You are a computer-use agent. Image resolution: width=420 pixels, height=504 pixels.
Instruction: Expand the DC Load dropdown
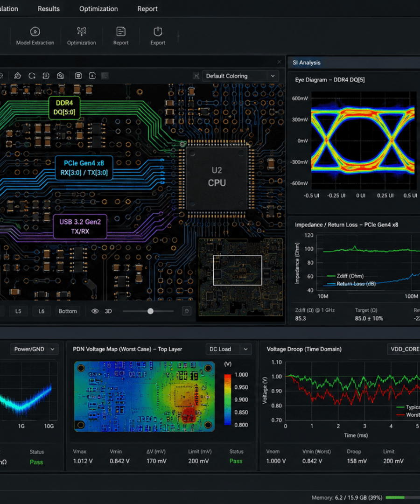pos(228,349)
